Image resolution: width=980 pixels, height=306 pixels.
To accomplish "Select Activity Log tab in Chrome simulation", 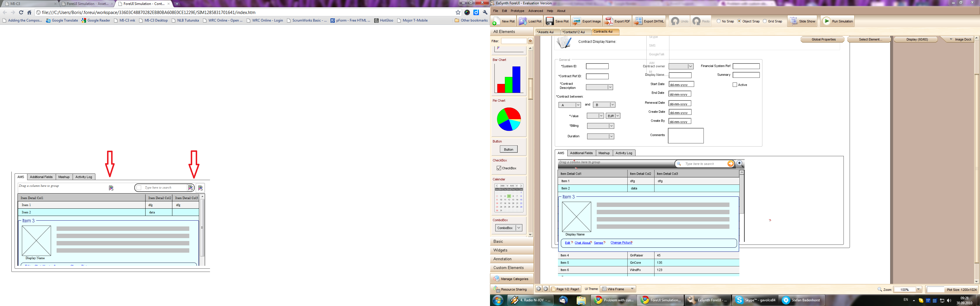I will pyautogui.click(x=84, y=177).
